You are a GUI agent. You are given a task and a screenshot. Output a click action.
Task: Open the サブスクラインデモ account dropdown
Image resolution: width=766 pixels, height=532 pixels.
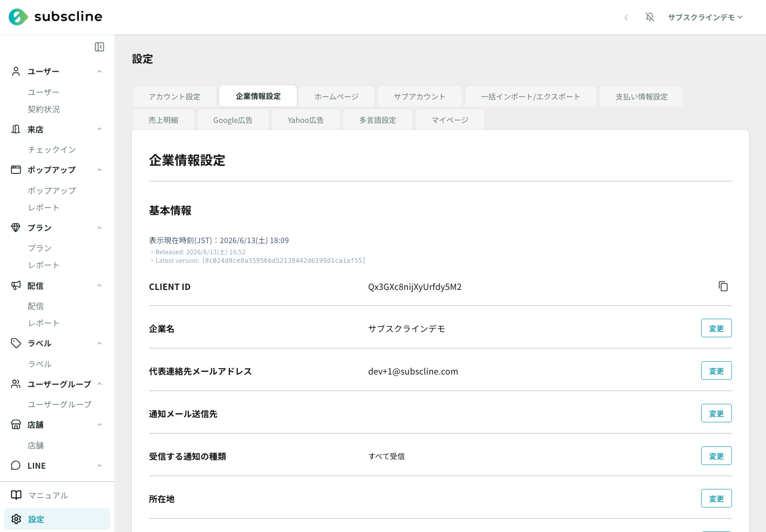pyautogui.click(x=705, y=17)
